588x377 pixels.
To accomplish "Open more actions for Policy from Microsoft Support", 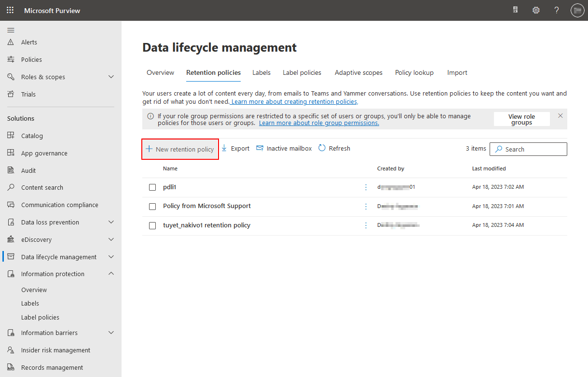I will click(x=366, y=206).
